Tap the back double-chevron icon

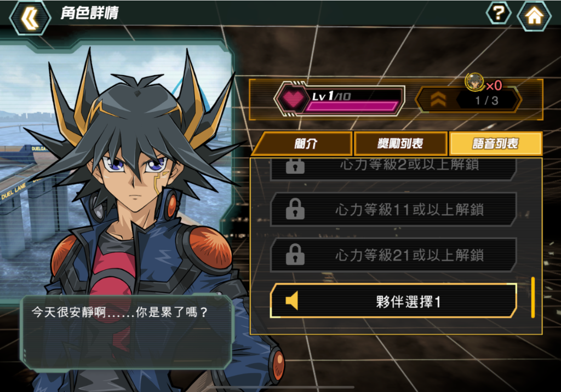pos(30,18)
